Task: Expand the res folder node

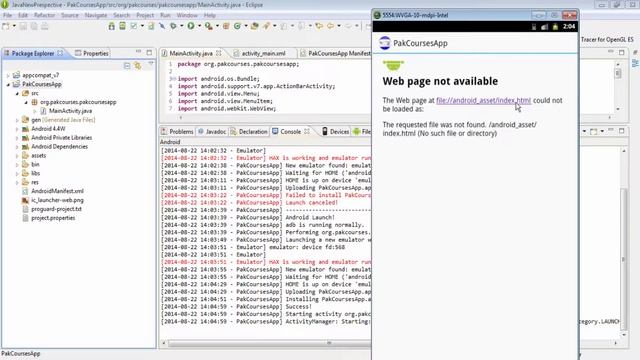Action: click(17, 182)
